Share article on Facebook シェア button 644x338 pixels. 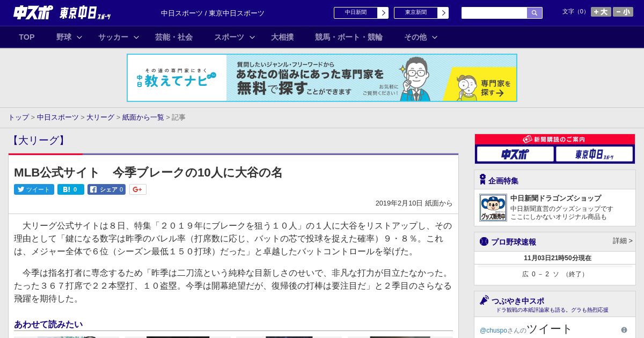tap(107, 189)
